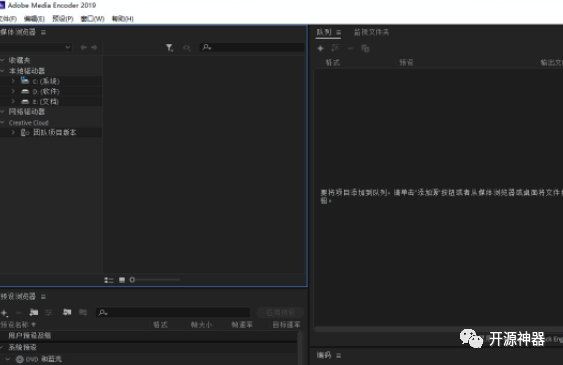Click the 格式 column header in Preset Browser
Image resolution: width=563 pixels, height=365 pixels.
click(x=160, y=325)
